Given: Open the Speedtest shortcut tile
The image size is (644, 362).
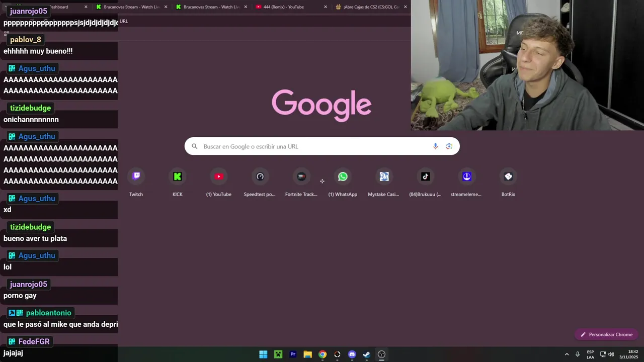Looking at the screenshot, I should [260, 183].
